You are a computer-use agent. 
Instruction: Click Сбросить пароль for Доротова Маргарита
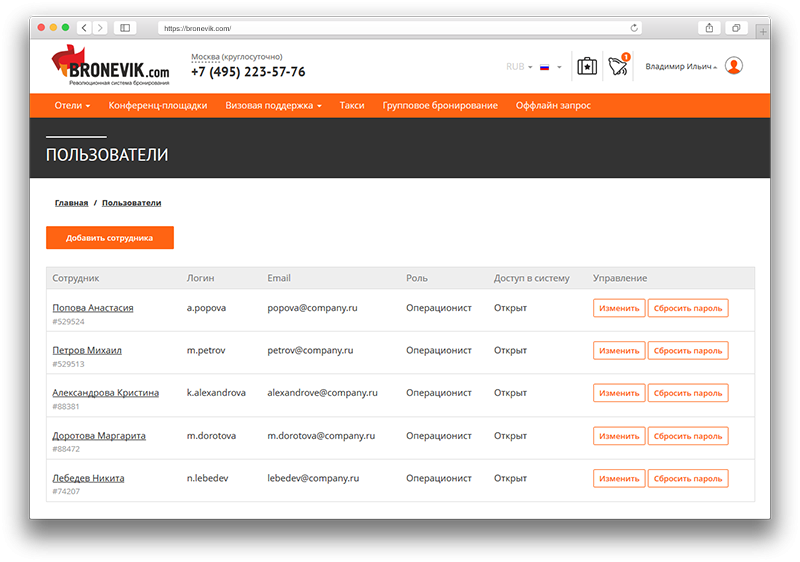tap(688, 436)
